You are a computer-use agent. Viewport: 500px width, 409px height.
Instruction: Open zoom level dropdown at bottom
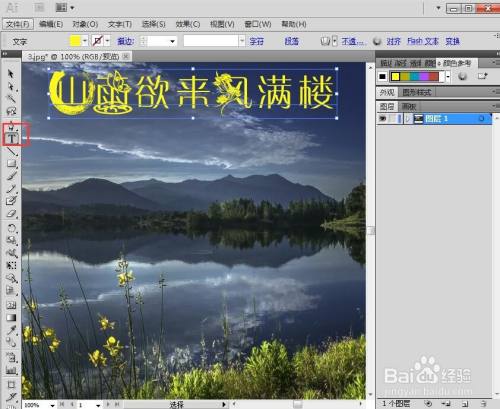(52, 405)
